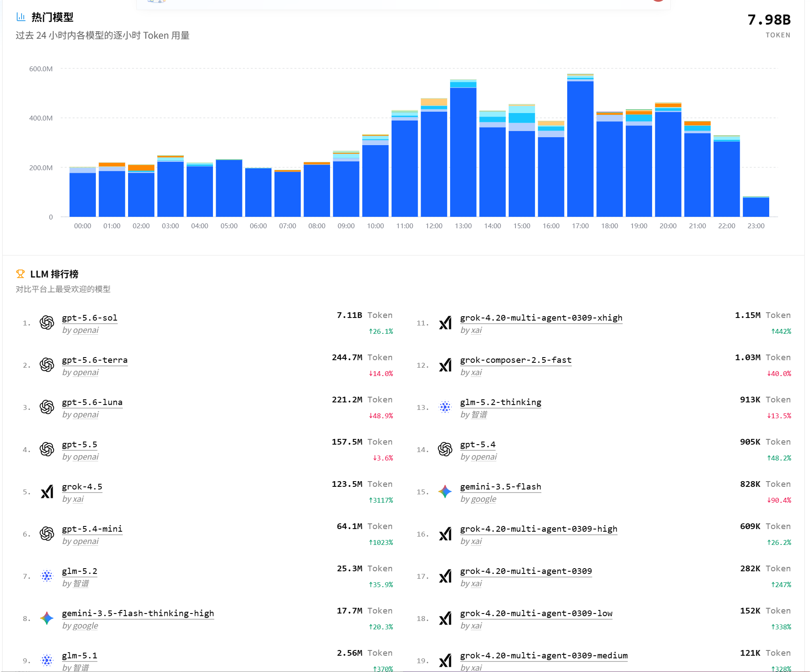
Task: Open the gpt-5.6-terra model link
Action: pos(95,360)
